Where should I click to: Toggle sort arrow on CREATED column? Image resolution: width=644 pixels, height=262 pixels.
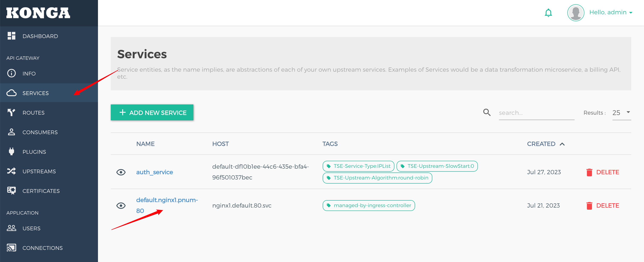[562, 144]
